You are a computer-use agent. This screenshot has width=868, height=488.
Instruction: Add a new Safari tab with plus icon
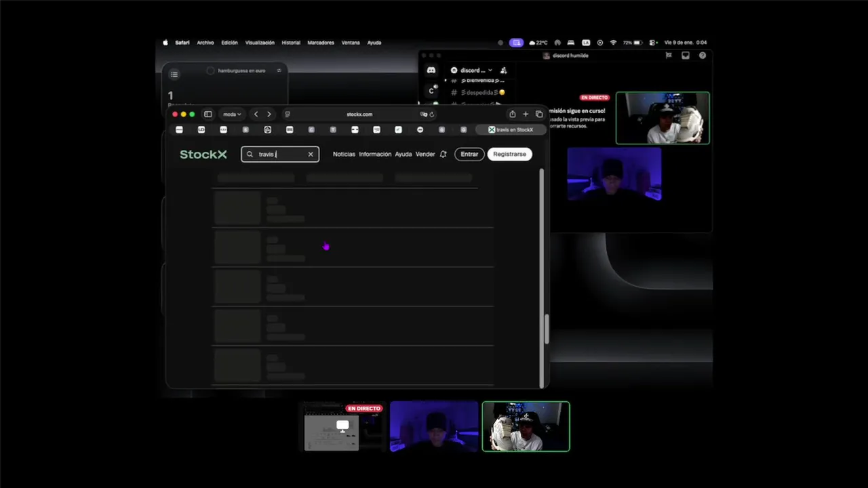click(x=526, y=115)
